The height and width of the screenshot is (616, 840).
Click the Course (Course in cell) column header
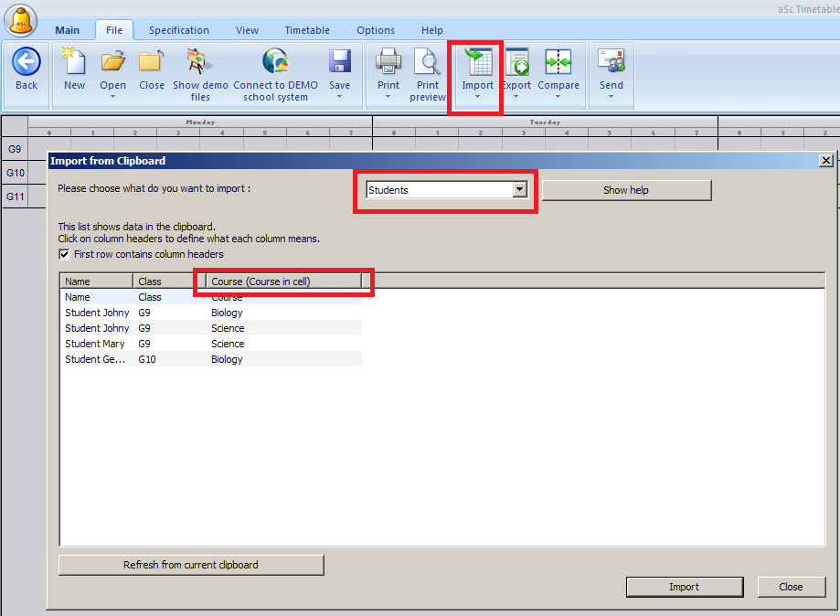283,281
